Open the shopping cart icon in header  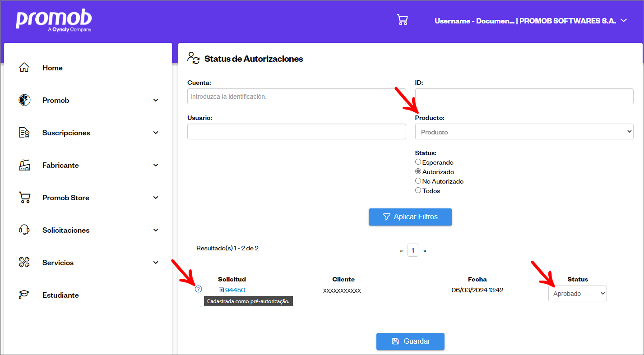(x=402, y=19)
